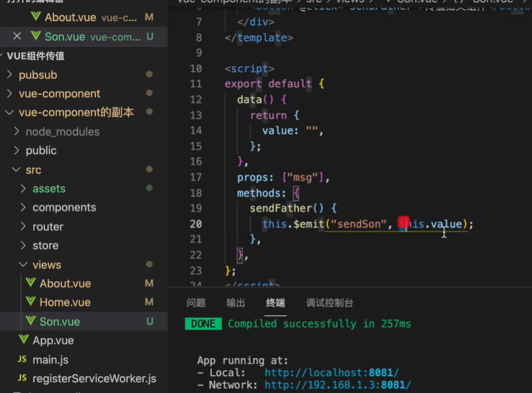Screen dimensions: 532x393
Task: Open registerServiceWorker.js in the explorer
Action: [x=94, y=379]
